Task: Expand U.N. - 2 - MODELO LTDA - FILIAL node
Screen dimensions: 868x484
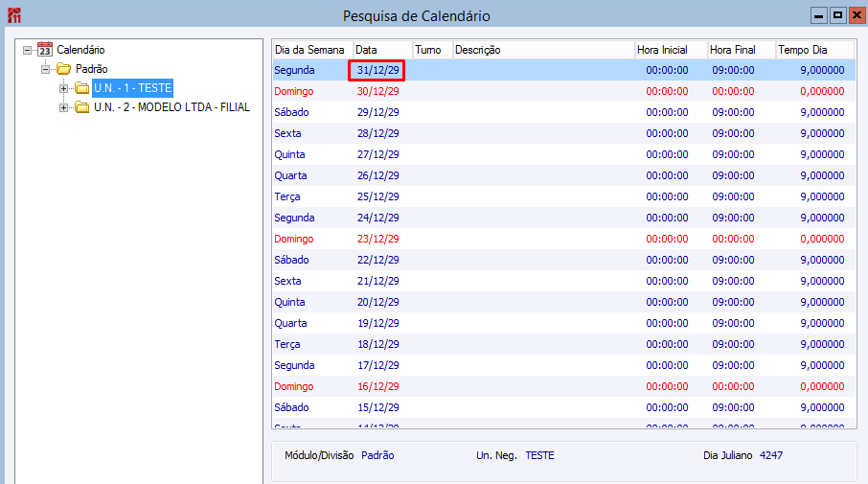Action: pos(63,107)
